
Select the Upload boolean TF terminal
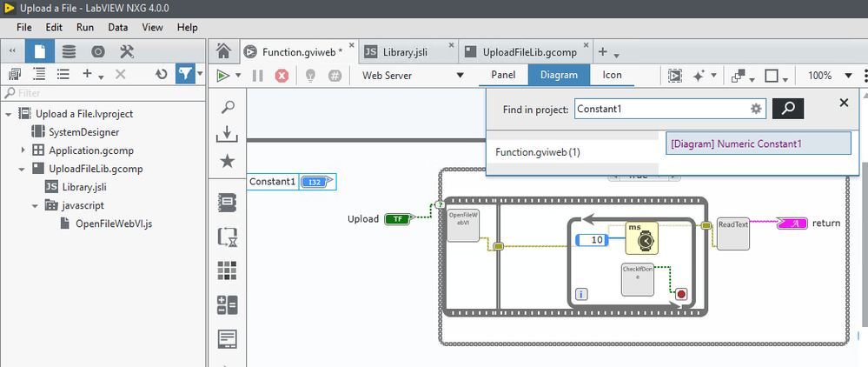click(399, 219)
